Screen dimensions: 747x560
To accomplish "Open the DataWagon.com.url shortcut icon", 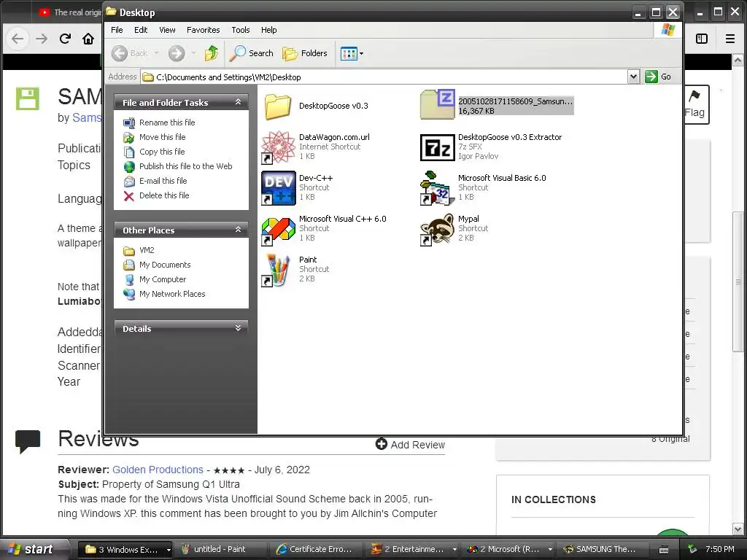I will coord(278,147).
